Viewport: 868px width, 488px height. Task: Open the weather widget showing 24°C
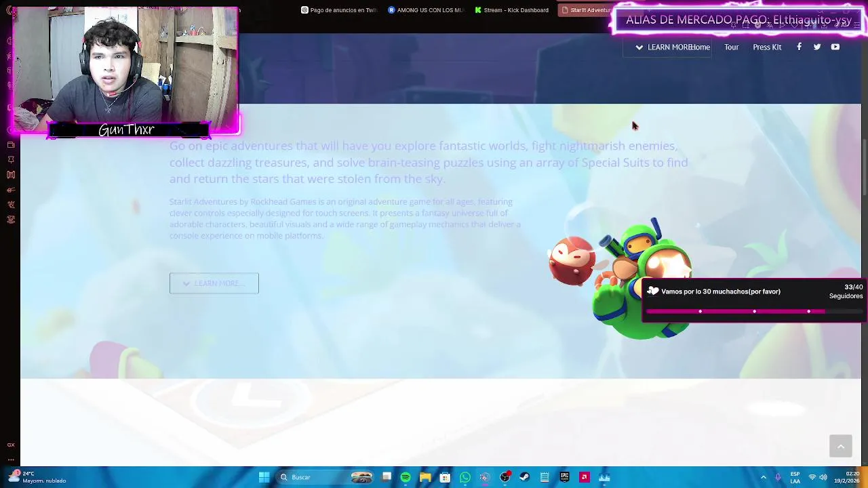coord(37,477)
